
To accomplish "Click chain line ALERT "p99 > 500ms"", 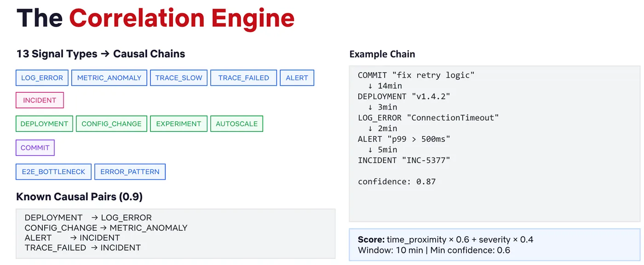I will (404, 139).
